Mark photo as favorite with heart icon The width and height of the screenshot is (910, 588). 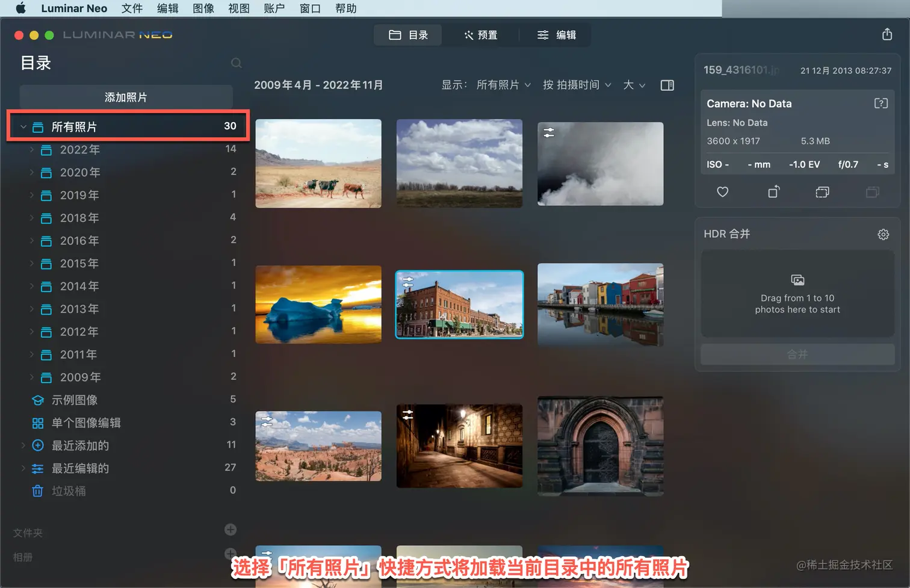723,192
